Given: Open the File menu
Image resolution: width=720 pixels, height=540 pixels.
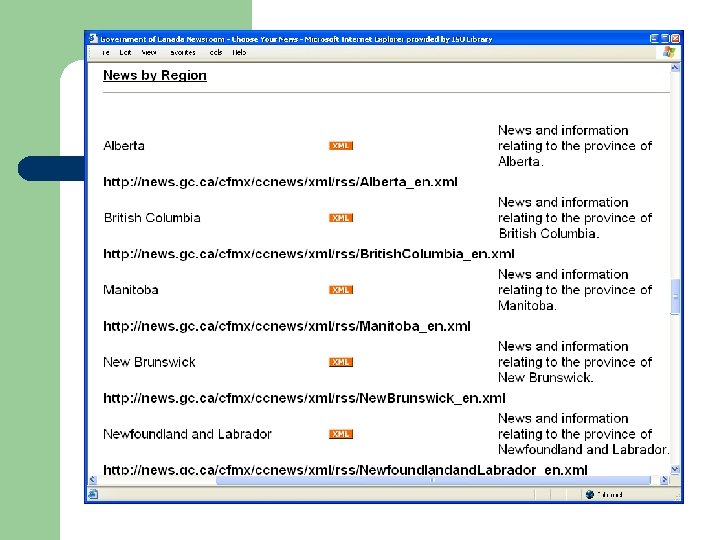Looking at the screenshot, I should coord(106,52).
